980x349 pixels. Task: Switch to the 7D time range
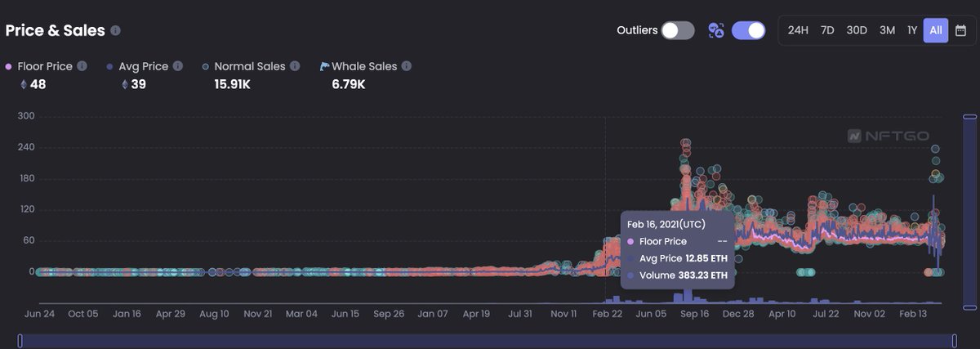827,30
